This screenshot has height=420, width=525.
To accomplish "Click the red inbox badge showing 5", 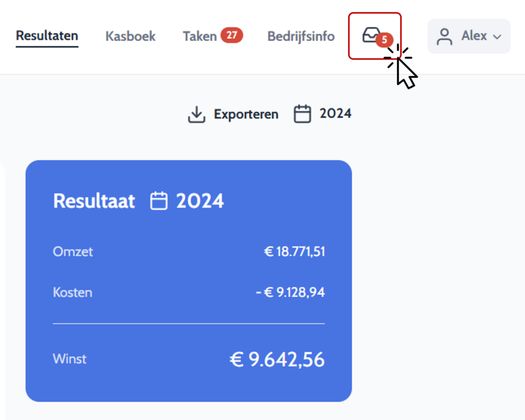I will point(385,40).
